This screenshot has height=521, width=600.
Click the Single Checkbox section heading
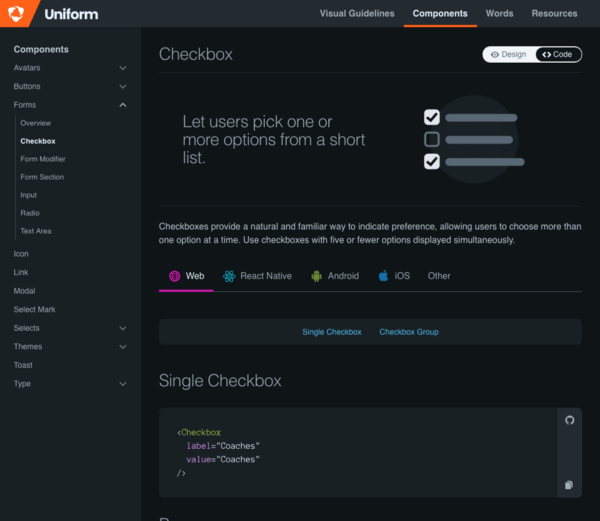pyautogui.click(x=220, y=381)
